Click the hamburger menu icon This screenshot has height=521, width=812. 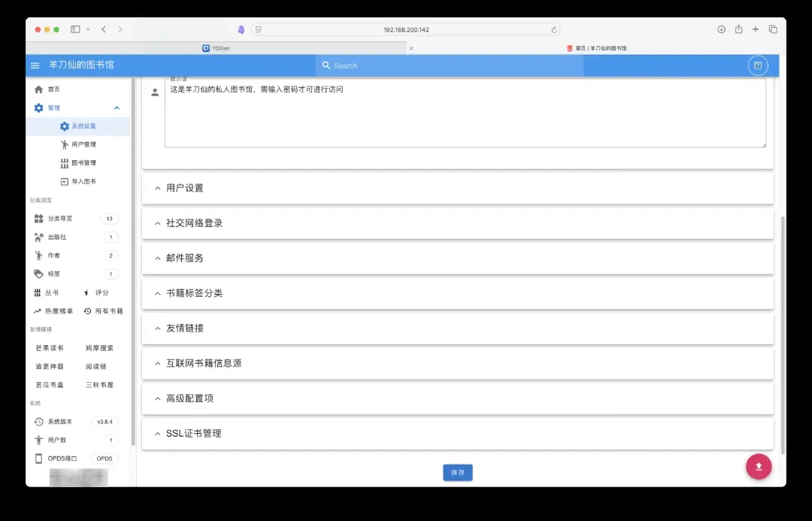click(x=35, y=65)
